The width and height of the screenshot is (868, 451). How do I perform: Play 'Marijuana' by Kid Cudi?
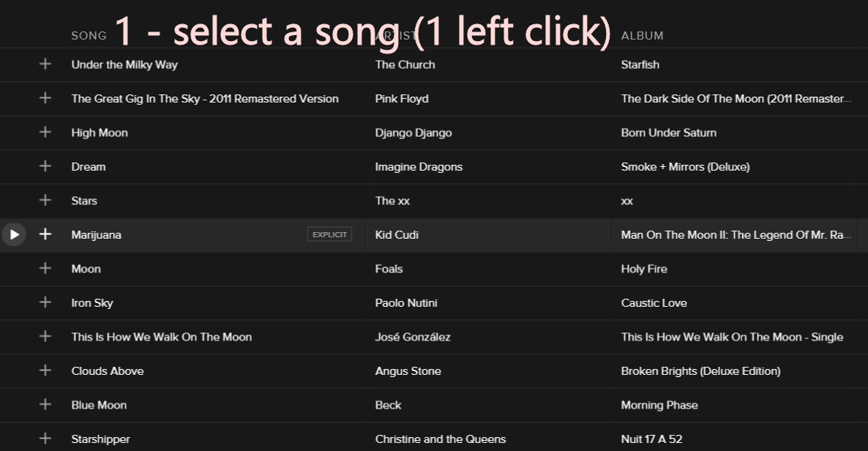pyautogui.click(x=13, y=234)
